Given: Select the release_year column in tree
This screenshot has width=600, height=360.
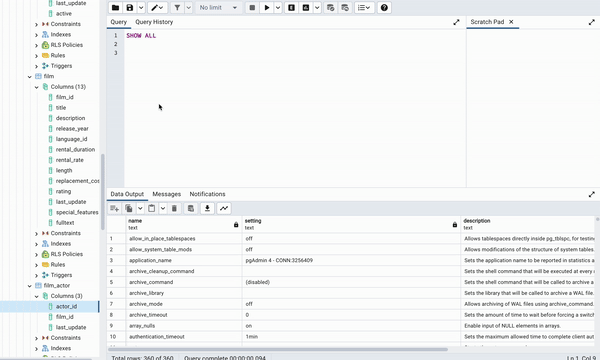Looking at the screenshot, I should pyautogui.click(x=72, y=129).
